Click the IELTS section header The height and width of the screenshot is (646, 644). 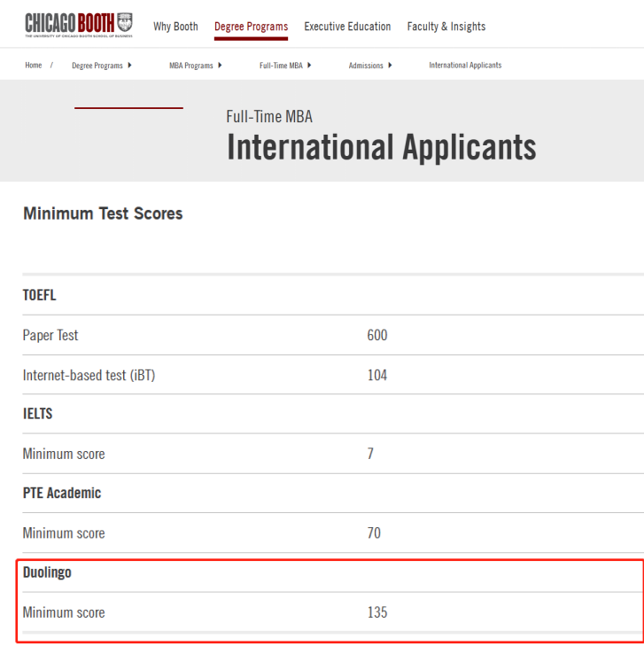[37, 414]
